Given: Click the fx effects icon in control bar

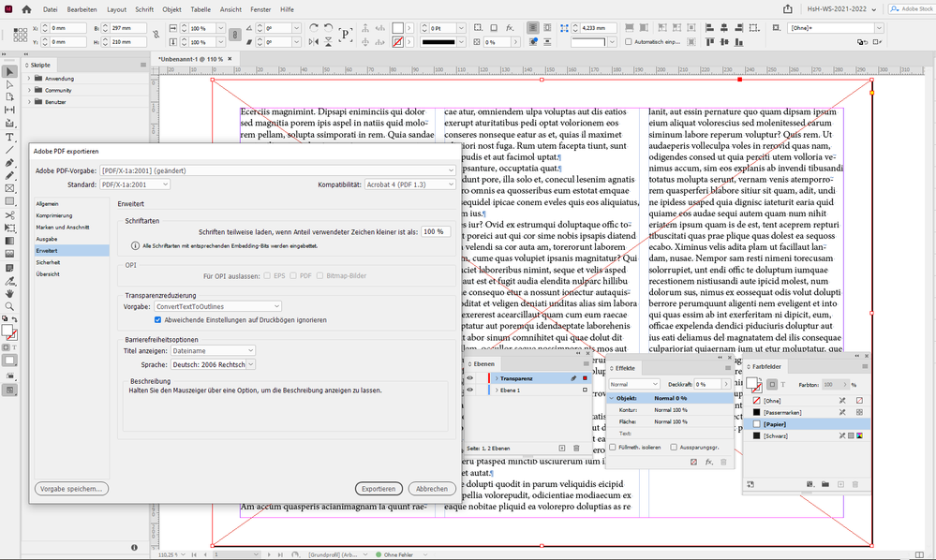Looking at the screenshot, I should (x=510, y=28).
